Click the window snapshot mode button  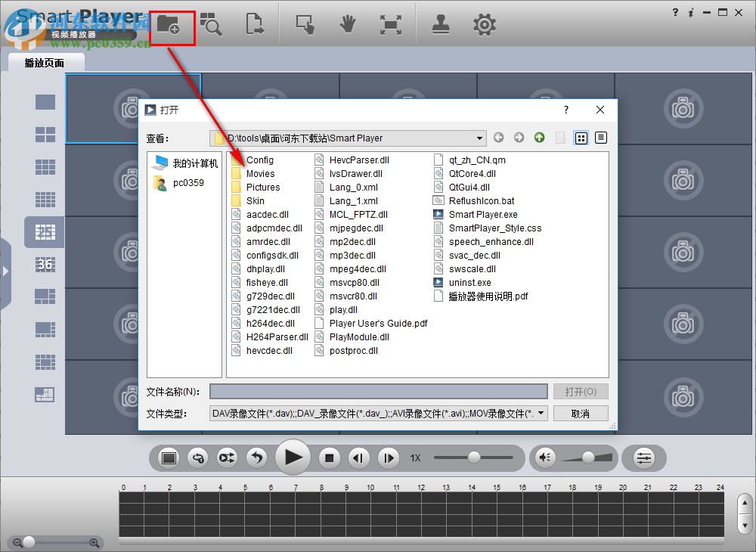click(x=169, y=457)
